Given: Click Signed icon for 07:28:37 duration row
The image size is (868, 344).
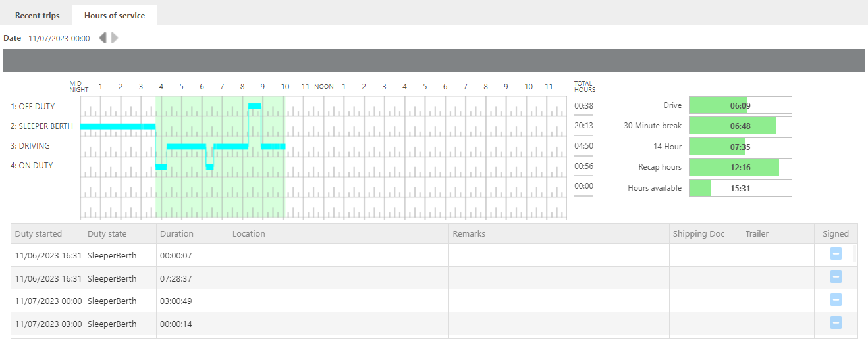Looking at the screenshot, I should (836, 277).
